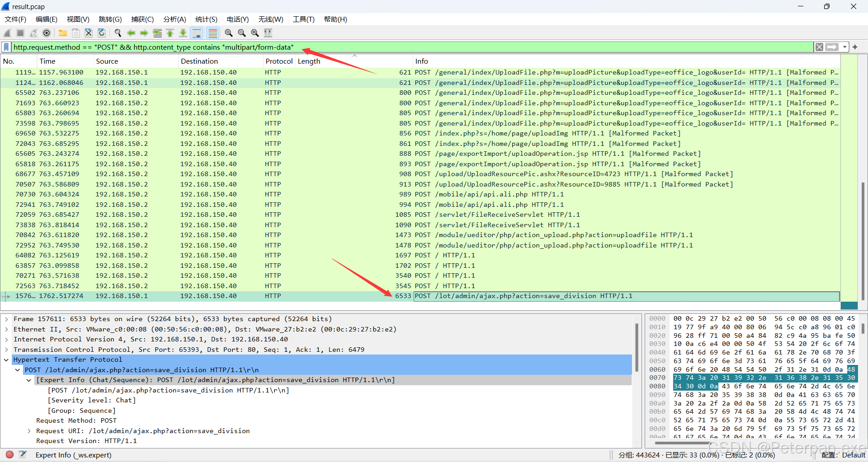Go to a specified packet

[157, 33]
